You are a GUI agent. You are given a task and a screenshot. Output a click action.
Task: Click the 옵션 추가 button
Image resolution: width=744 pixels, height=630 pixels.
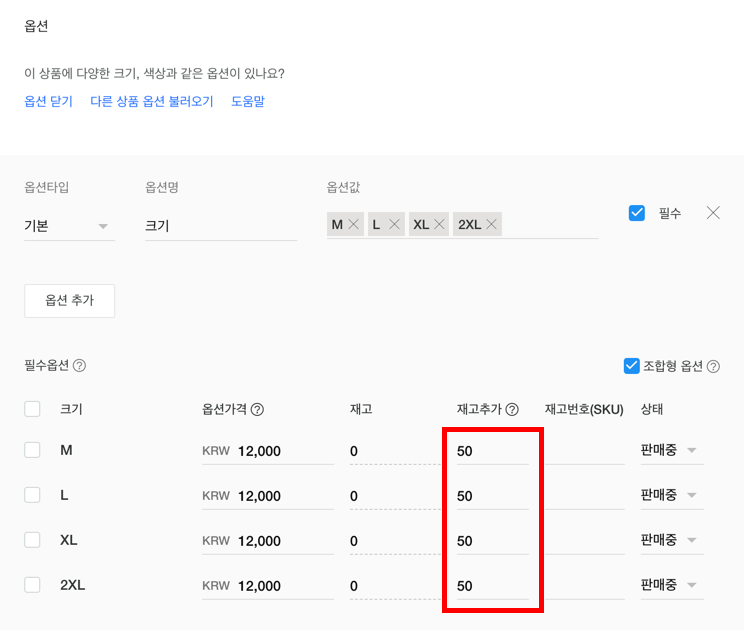[69, 301]
